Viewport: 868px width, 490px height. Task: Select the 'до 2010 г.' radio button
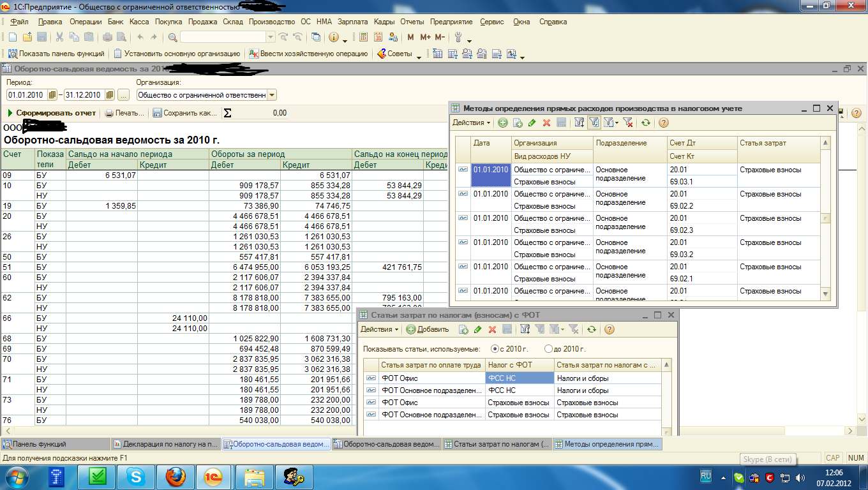548,349
